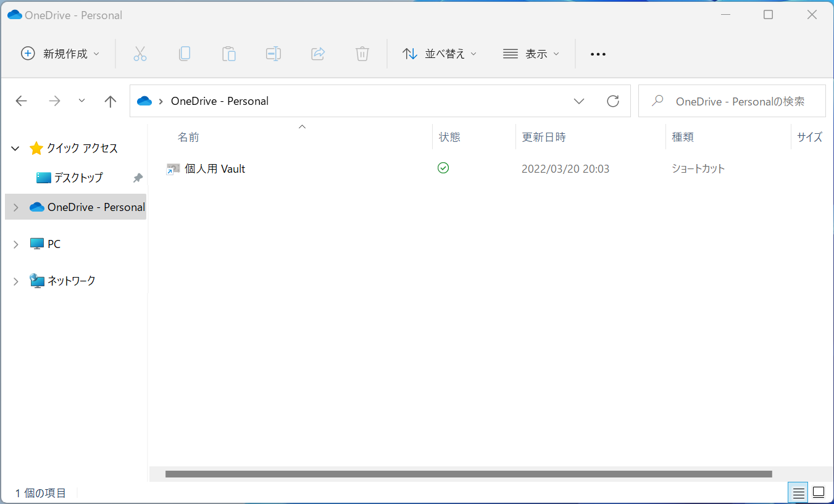Click the date 2022/03/20 20:03
The height and width of the screenshot is (504, 834).
(x=565, y=169)
